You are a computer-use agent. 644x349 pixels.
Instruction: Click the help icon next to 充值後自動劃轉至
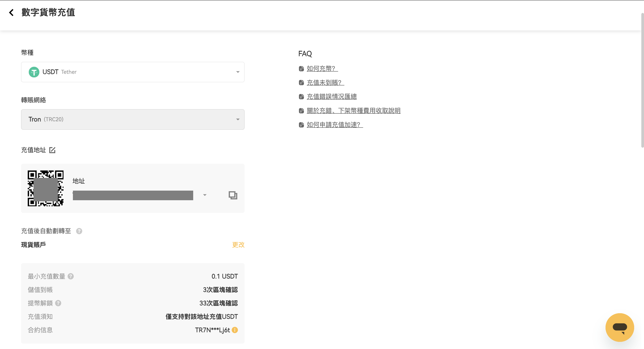coord(79,231)
